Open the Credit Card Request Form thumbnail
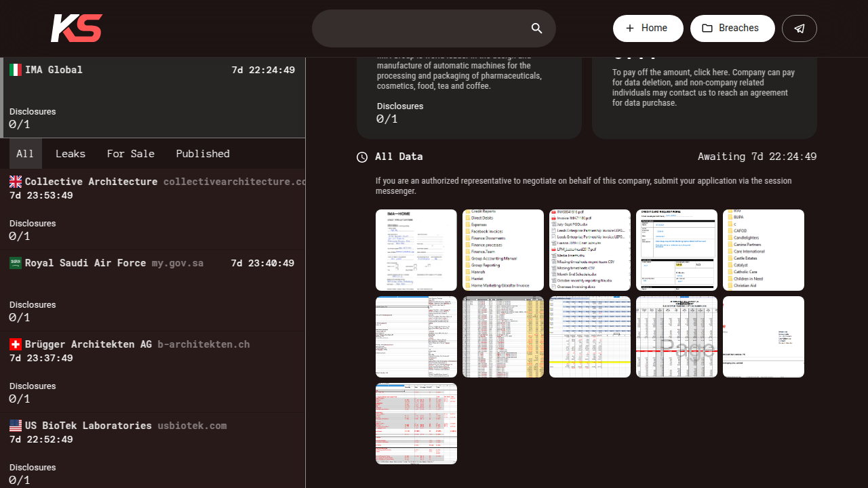868x488 pixels. 677,250
